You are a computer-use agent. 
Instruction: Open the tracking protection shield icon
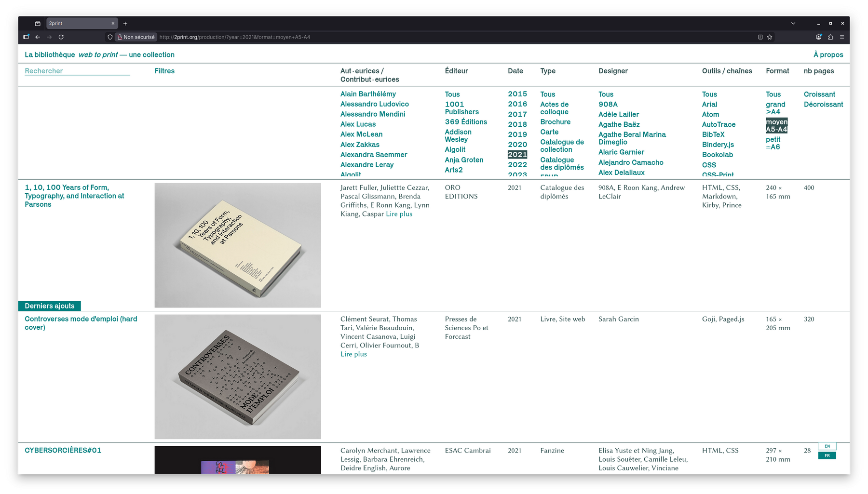pos(110,37)
